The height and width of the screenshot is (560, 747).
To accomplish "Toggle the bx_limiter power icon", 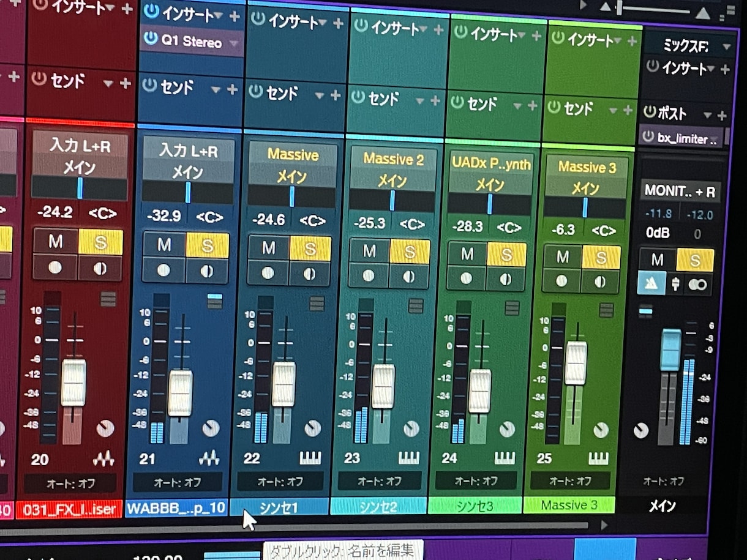I will tap(648, 137).
